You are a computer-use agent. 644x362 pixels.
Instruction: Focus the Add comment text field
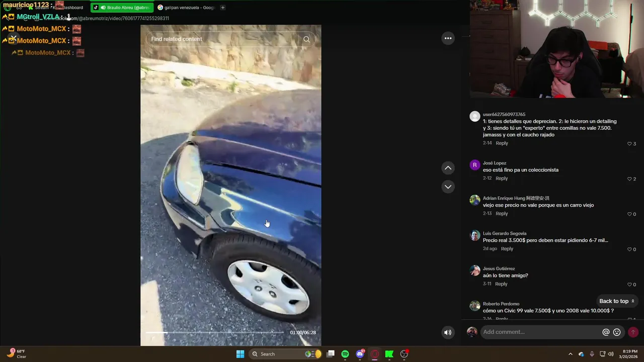tap(541, 332)
